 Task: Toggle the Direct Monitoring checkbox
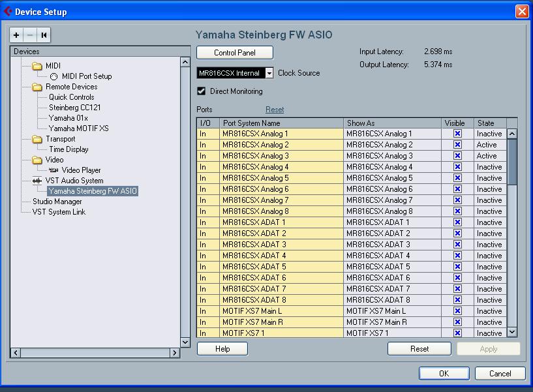[x=201, y=91]
